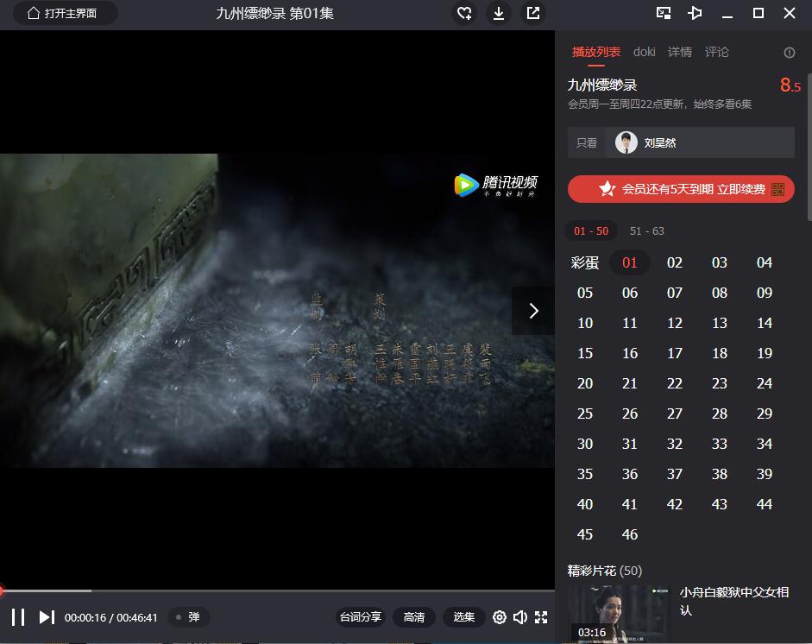Image resolution: width=812 pixels, height=644 pixels.
Task: Enter fullscreen with the fullscreen icon
Action: pos(542,617)
